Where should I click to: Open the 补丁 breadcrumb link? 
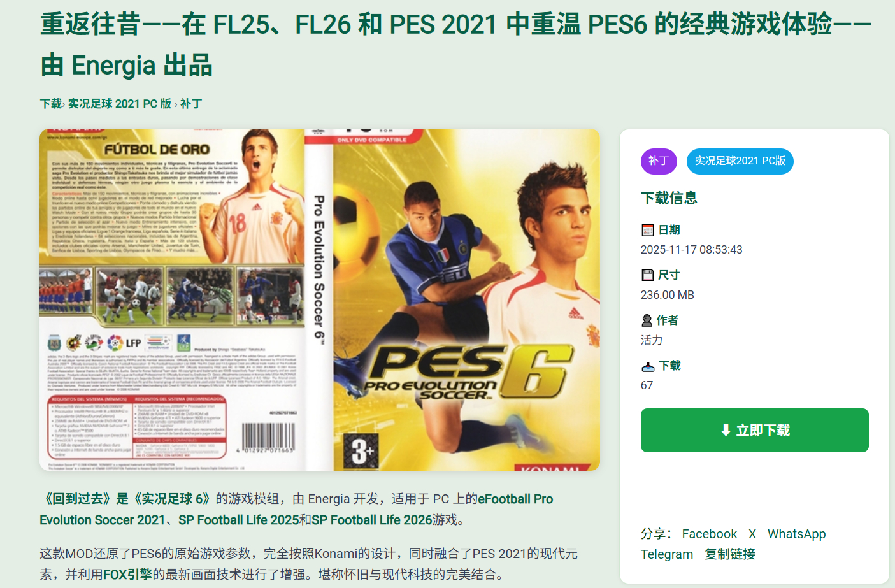191,104
